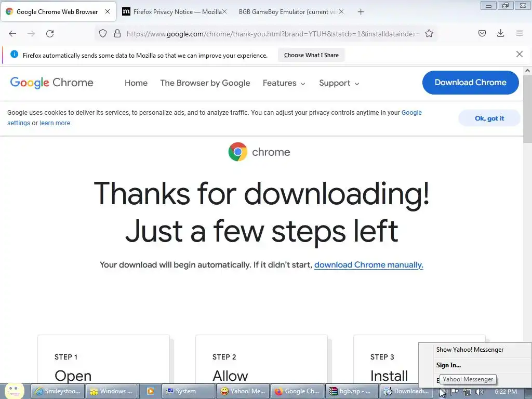Dismiss the Firefox data notification bar
This screenshot has width=532, height=399.
pos(519,54)
